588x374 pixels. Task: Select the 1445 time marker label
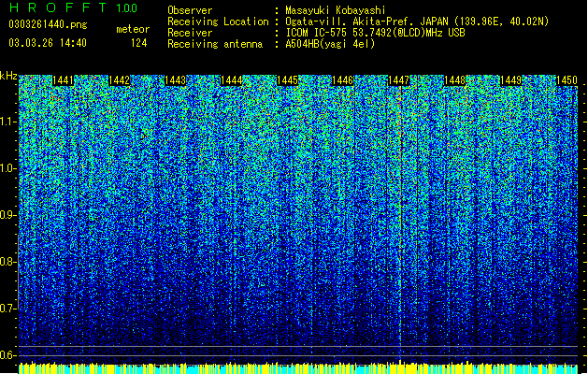287,80
